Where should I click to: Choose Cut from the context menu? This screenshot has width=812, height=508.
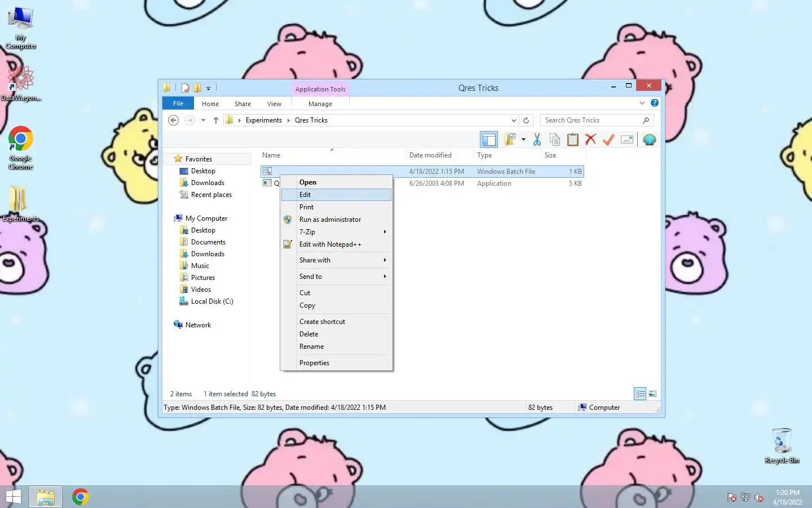point(337,293)
